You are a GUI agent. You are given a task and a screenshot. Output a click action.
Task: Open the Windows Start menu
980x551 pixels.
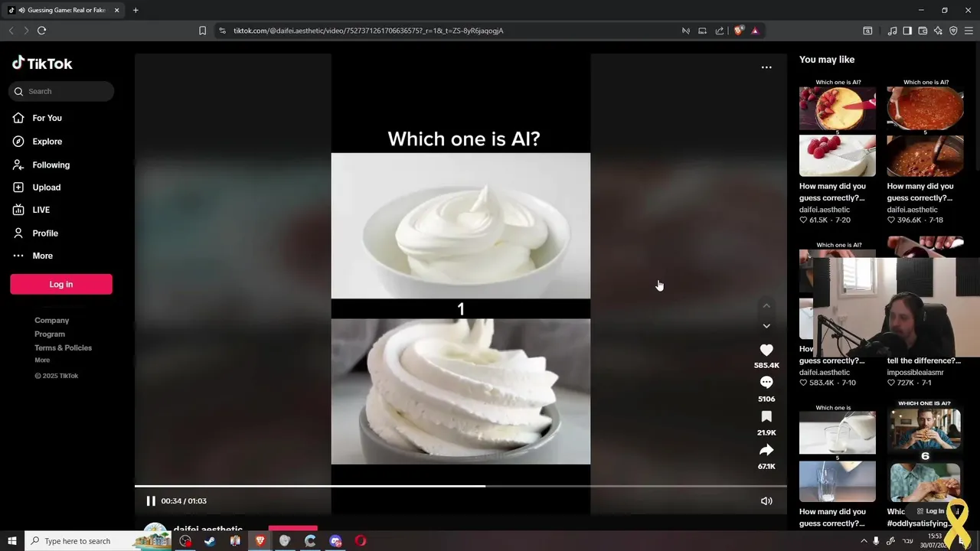[x=12, y=541]
